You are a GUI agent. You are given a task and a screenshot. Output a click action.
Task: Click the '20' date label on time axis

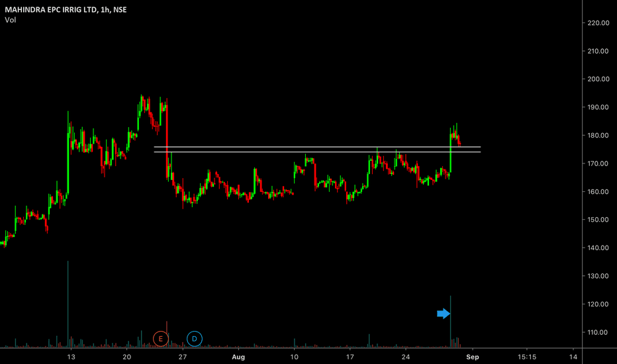126,357
